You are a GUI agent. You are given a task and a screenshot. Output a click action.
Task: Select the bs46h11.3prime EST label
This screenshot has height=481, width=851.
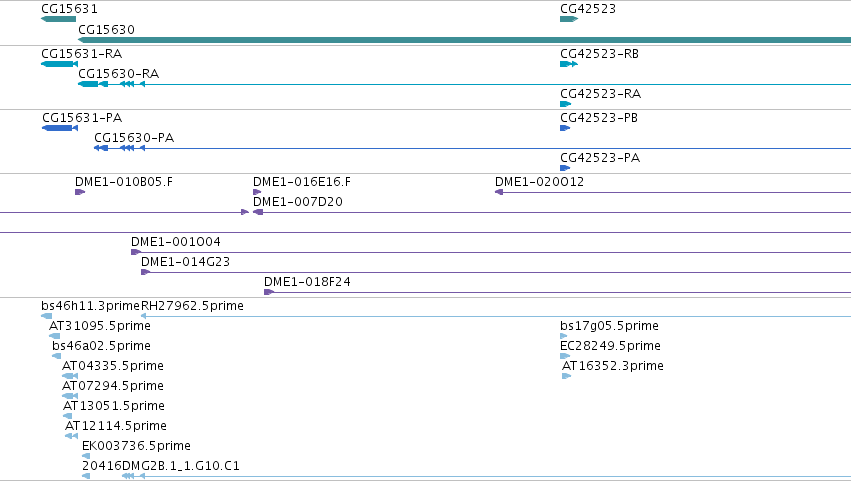pyautogui.click(x=91, y=306)
